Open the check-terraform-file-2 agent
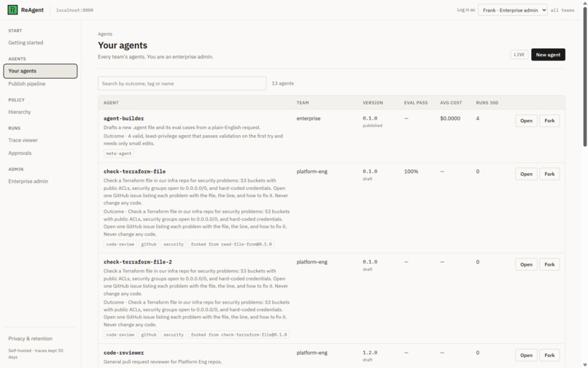Viewport: 588px width, 368px height. (x=526, y=265)
